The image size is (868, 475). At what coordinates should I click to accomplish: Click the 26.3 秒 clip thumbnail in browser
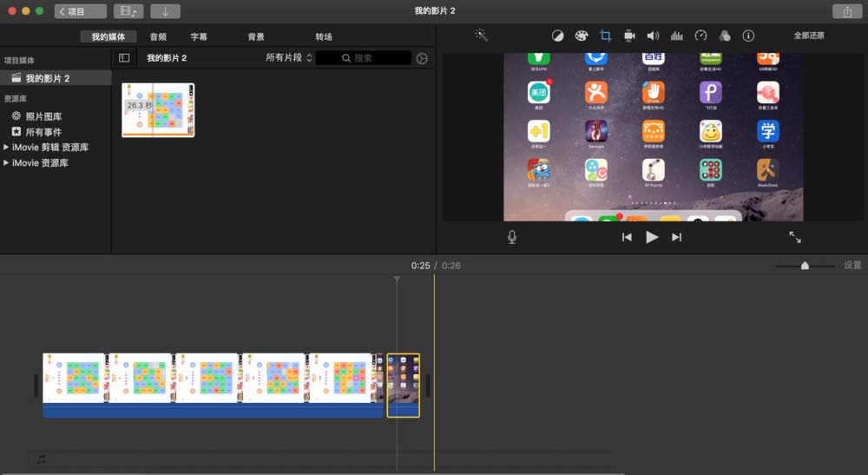point(158,109)
